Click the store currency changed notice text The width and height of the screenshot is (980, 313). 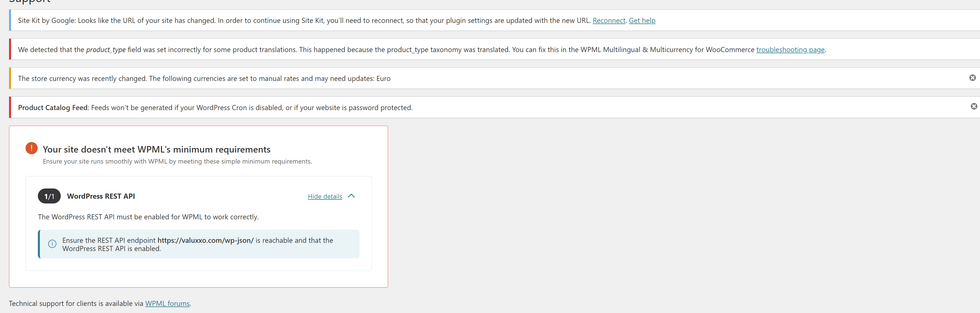[204, 79]
